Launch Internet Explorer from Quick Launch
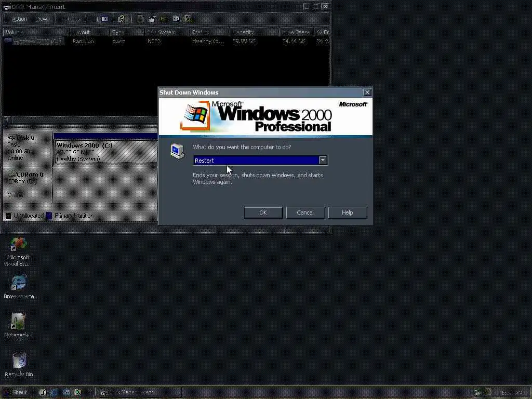This screenshot has height=399, width=532. 54,393
